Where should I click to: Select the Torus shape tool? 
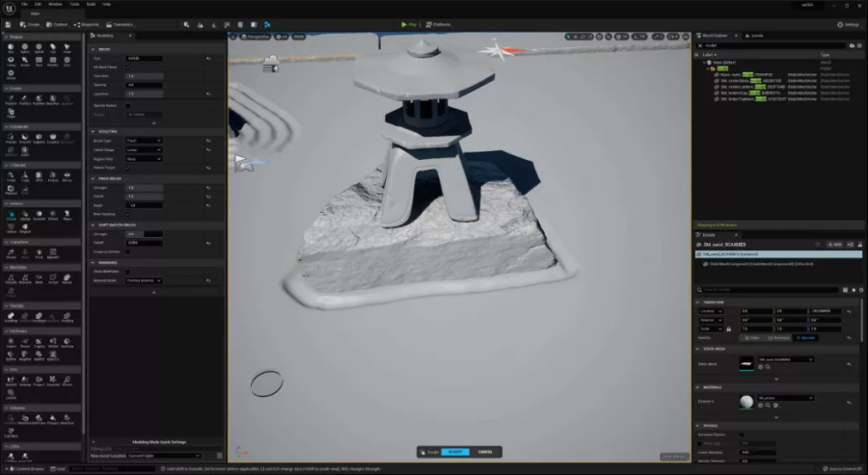[x=11, y=62]
